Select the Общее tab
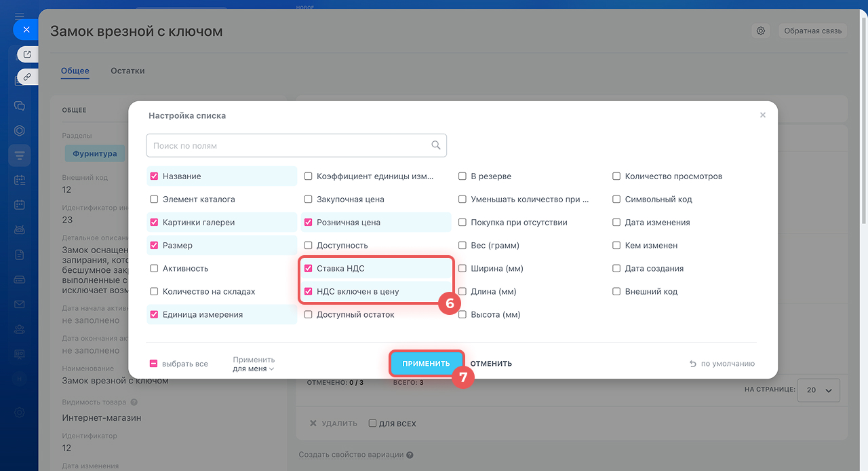This screenshot has height=471, width=868. pyautogui.click(x=75, y=71)
